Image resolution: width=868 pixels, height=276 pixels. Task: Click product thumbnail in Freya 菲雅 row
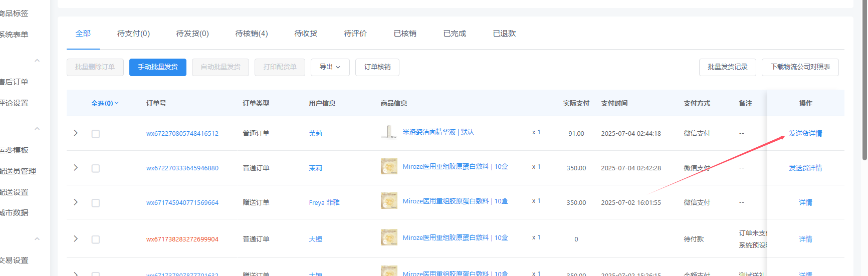(x=389, y=201)
